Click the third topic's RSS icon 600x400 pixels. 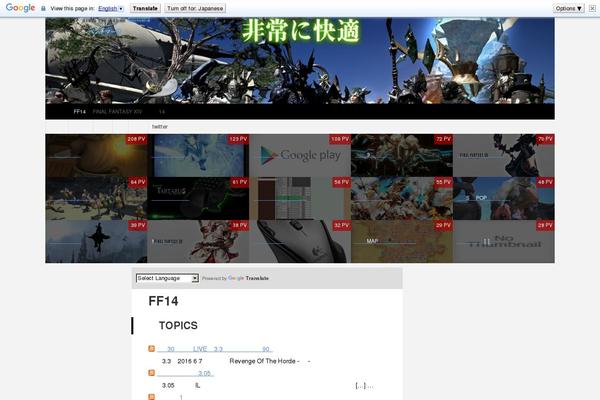pyautogui.click(x=152, y=397)
